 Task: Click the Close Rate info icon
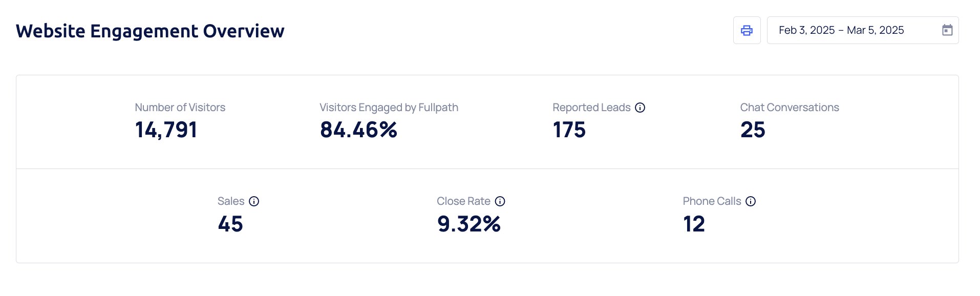(500, 201)
